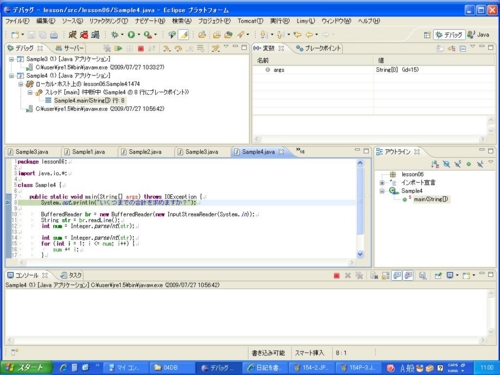
Task: Collapse the Sample4 class node in Outline
Action: (x=382, y=191)
